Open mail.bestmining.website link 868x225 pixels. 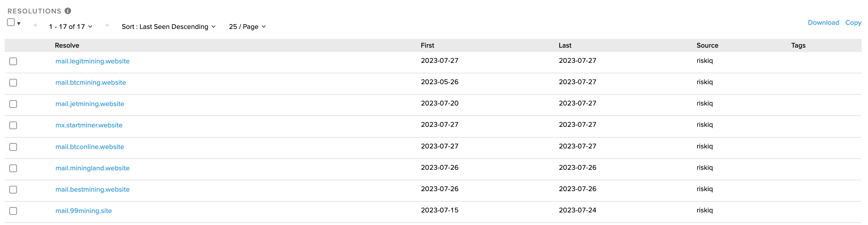pos(92,190)
